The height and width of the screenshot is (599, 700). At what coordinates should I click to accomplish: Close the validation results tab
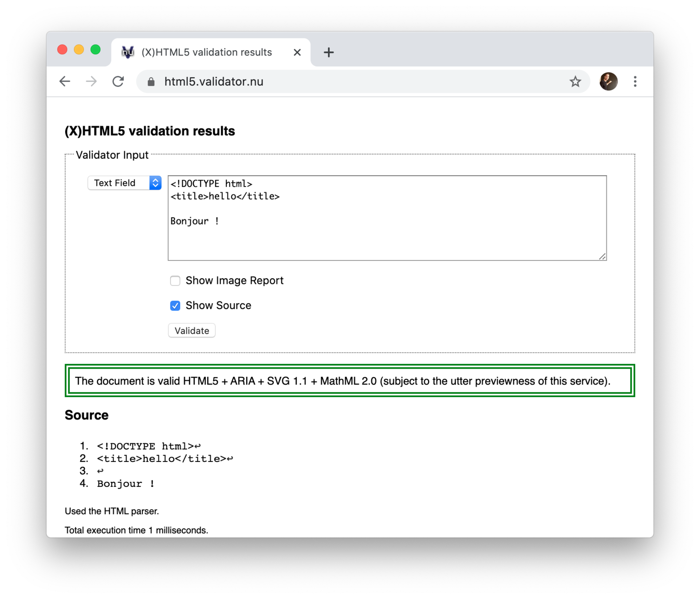297,52
